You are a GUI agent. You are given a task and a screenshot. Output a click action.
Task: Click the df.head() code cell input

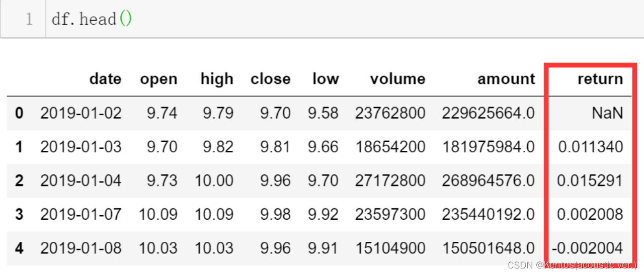coord(345,19)
